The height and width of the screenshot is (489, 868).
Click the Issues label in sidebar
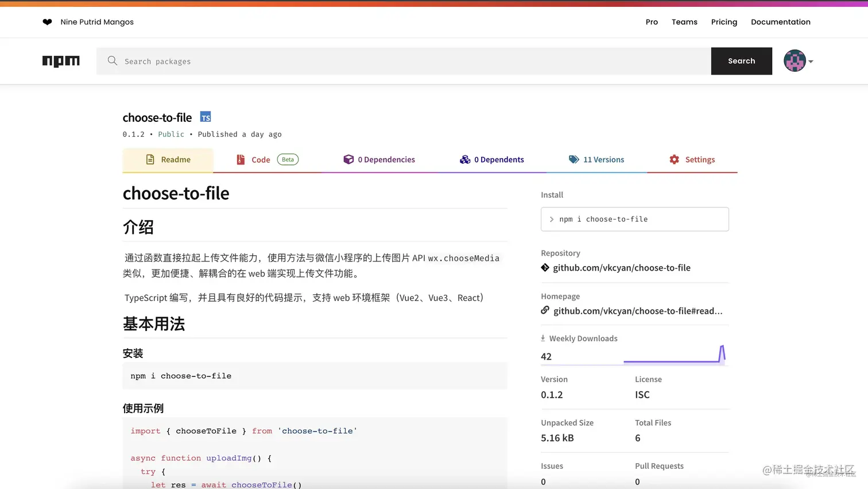click(552, 466)
